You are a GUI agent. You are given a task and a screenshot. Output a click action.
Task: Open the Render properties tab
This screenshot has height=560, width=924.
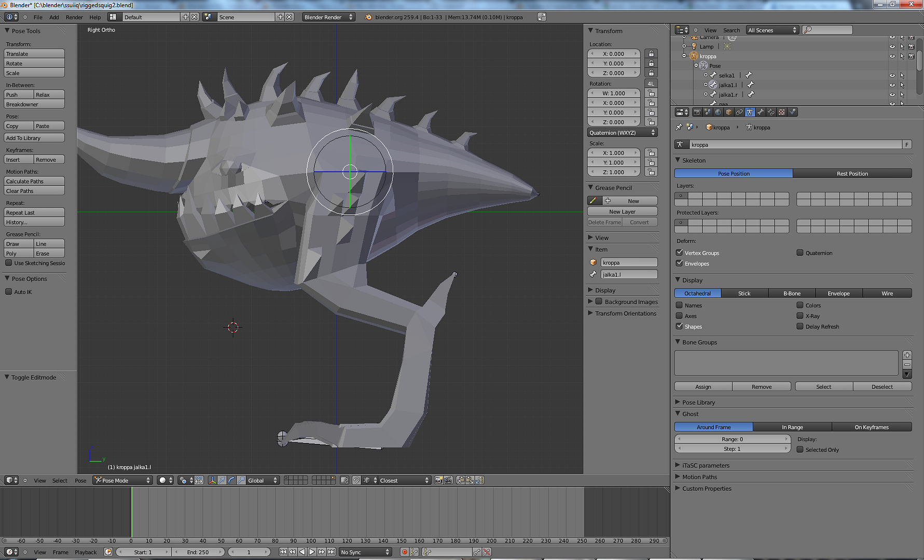(698, 112)
